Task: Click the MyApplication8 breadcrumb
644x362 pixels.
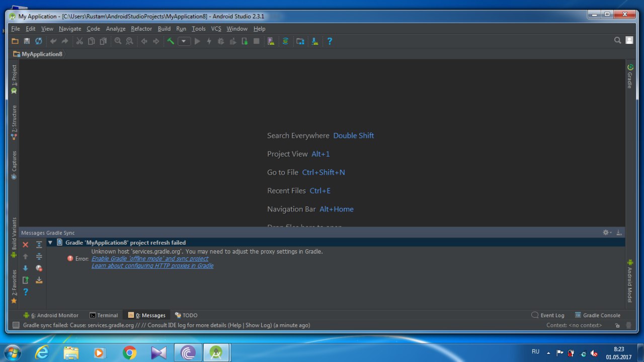Action: [38, 54]
